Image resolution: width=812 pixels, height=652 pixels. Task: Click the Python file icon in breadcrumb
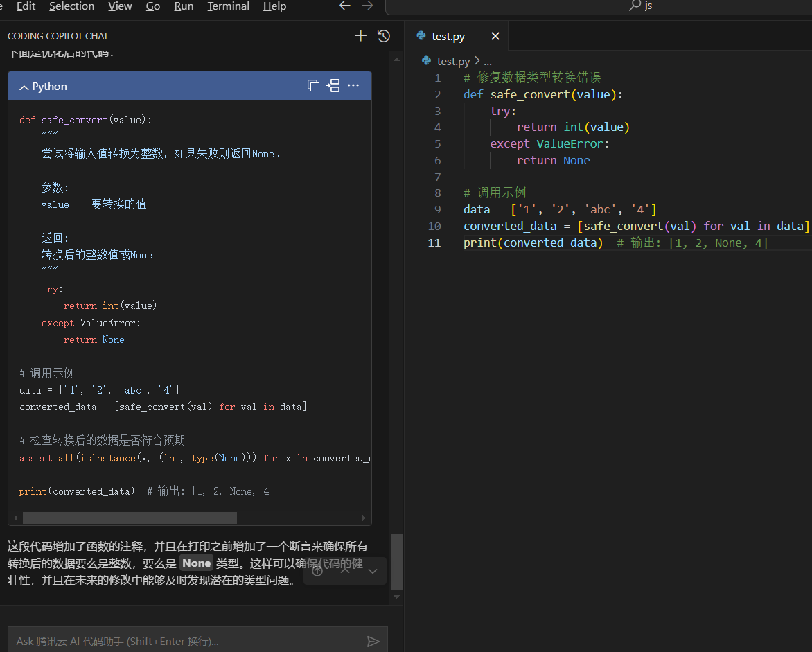(x=426, y=61)
